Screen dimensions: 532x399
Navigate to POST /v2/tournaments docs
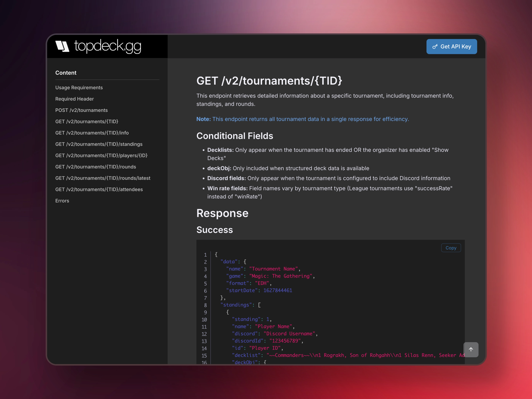(x=81, y=110)
